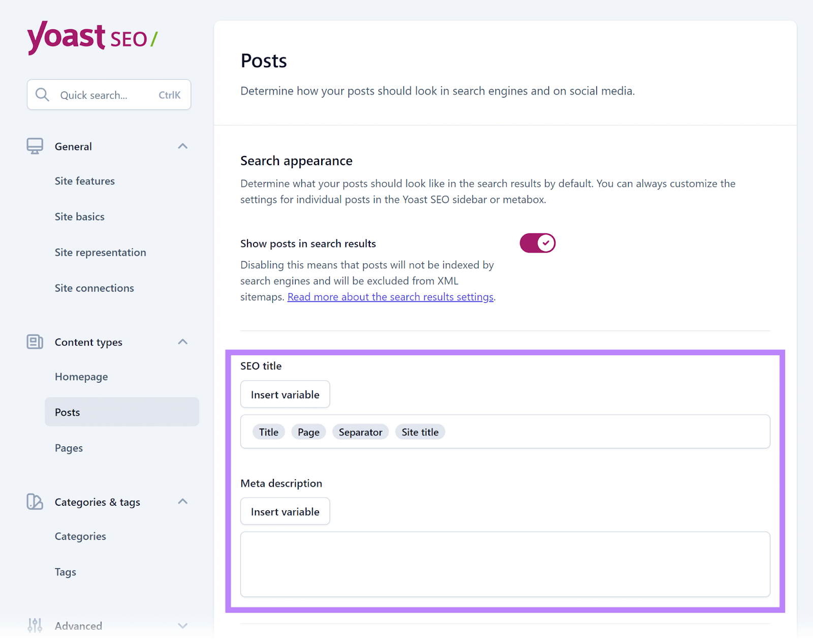Click the icon next to Categories & tags
The height and width of the screenshot is (644, 813).
point(34,502)
